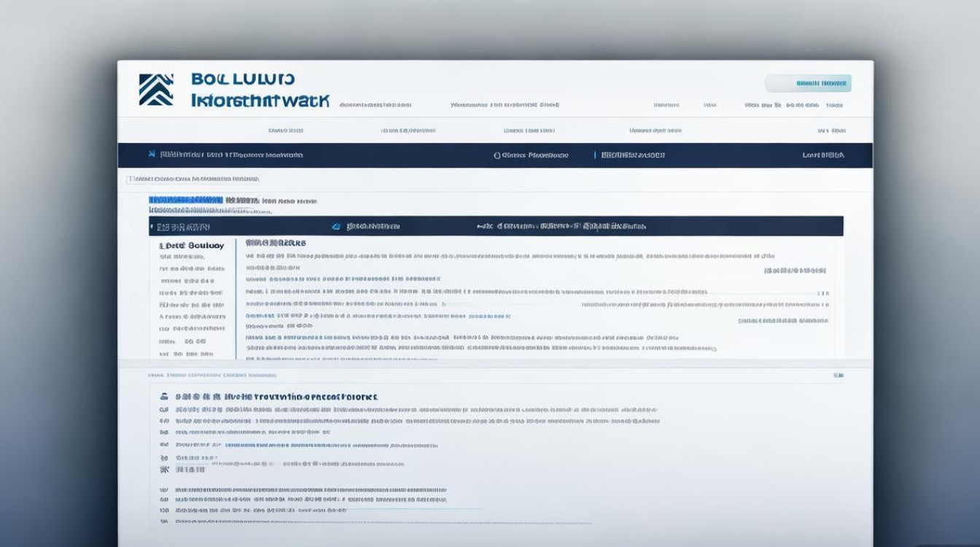
Task: Select the first item in the secondary navigation row
Action: point(285,131)
